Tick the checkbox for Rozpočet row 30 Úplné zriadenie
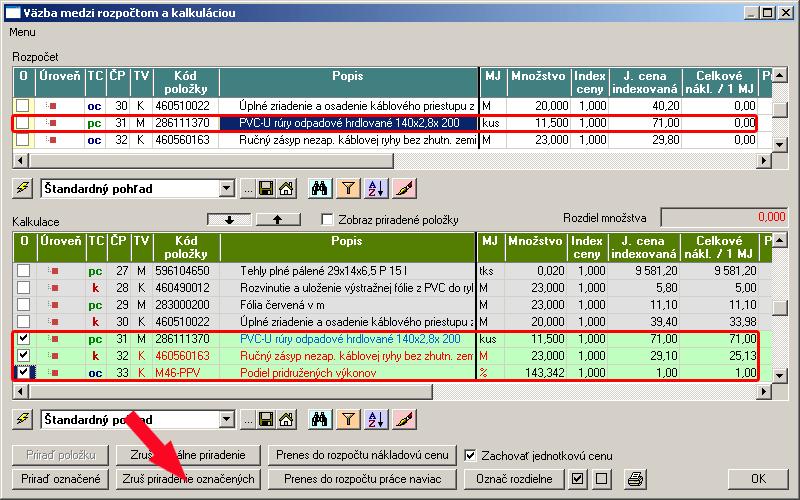Viewport: 800px width, 500px height. point(22,106)
